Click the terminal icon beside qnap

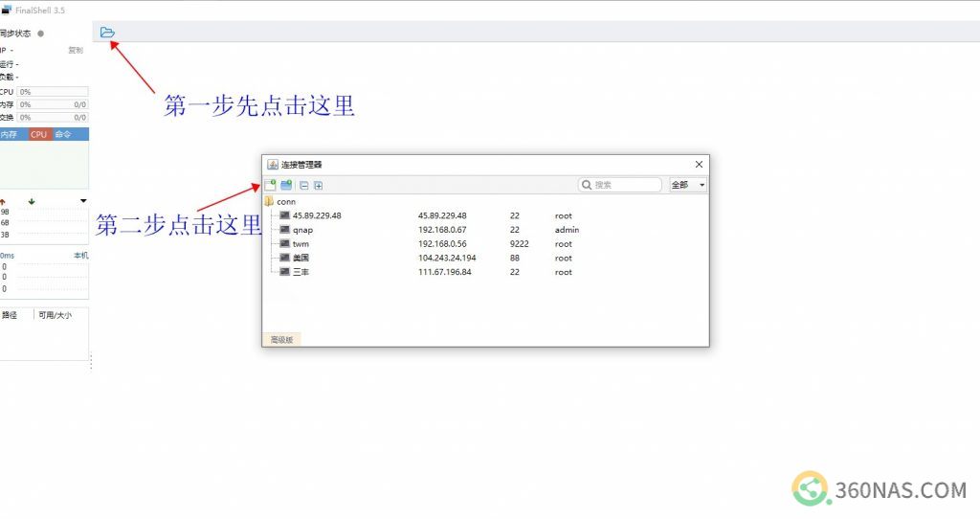tap(285, 230)
